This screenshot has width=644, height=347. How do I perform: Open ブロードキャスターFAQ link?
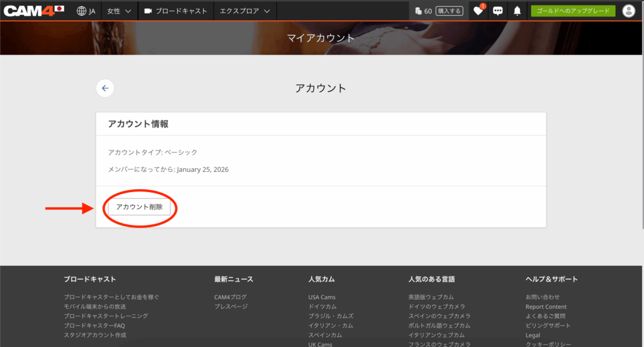point(94,325)
